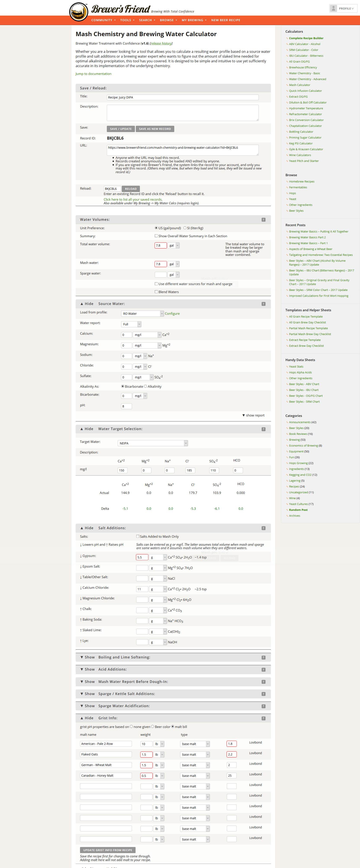This screenshot has height=868, width=360.
Task: Click list all your saved records link
Action: pos(133,200)
